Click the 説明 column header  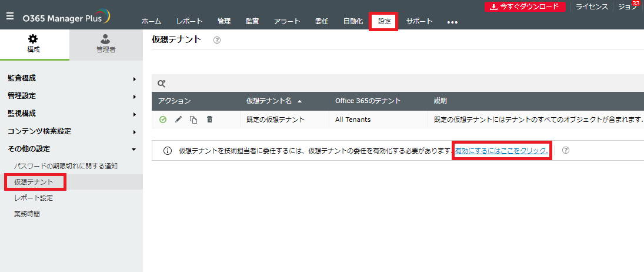[441, 101]
